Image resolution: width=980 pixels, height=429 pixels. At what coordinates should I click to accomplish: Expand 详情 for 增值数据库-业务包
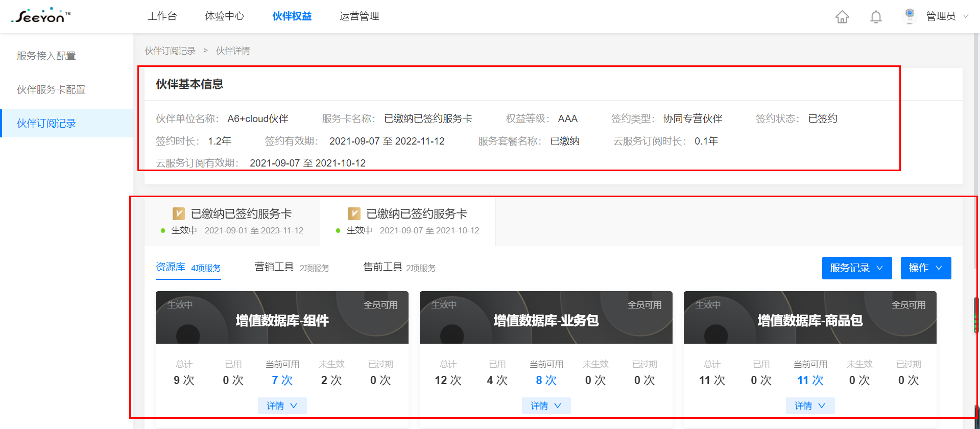click(x=546, y=406)
